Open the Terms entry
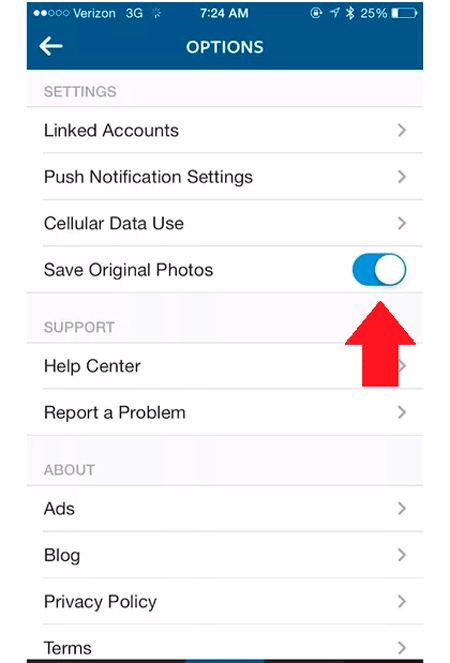 coord(225,643)
